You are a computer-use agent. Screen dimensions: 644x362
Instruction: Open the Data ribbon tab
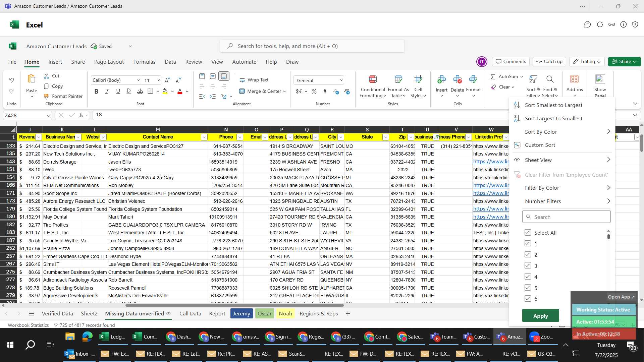tap(170, 62)
